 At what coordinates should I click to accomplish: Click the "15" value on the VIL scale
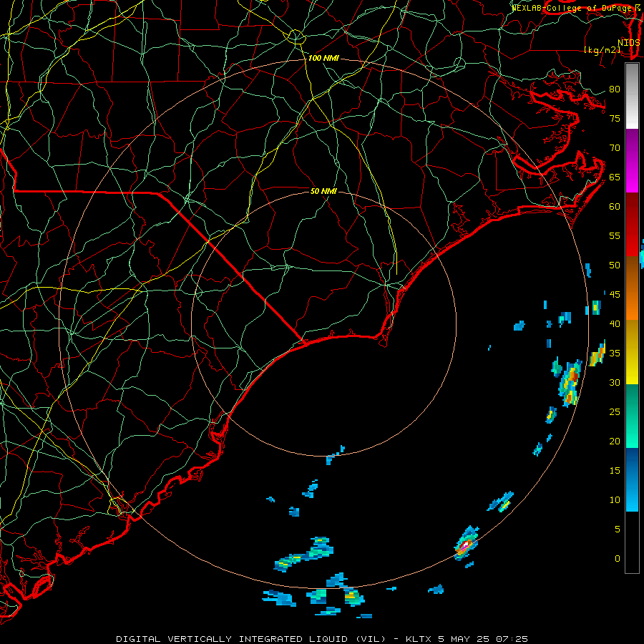pyautogui.click(x=615, y=471)
